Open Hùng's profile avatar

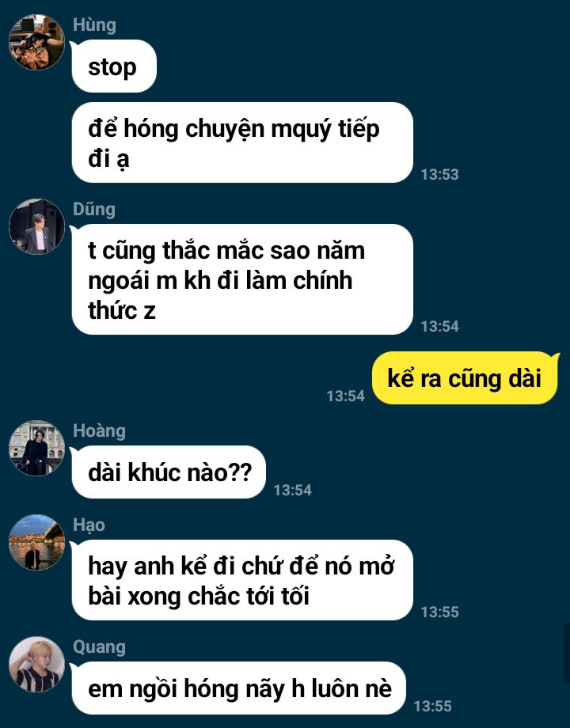36,42
